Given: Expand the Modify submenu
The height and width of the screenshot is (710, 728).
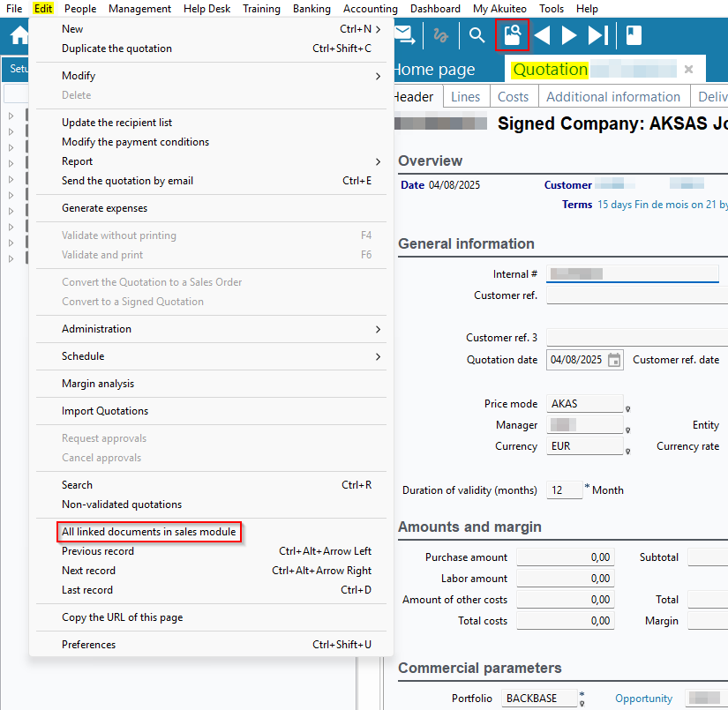Looking at the screenshot, I should pyautogui.click(x=212, y=76).
